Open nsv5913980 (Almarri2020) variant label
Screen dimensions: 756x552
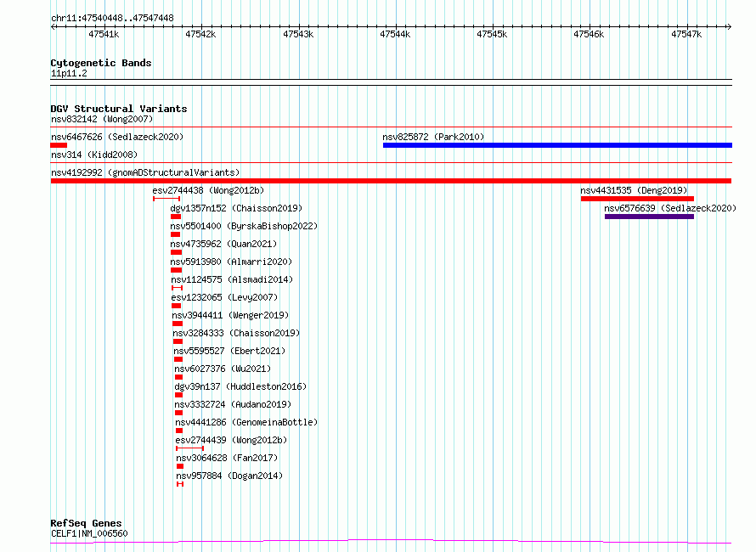click(231, 262)
